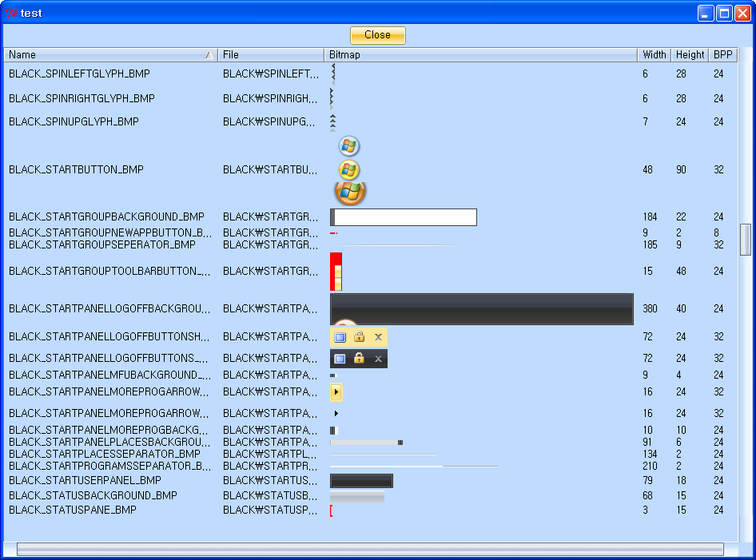Select the BLACK_SPINLEFTGLYPH_BMP list entry
The height and width of the screenshot is (560, 756).
79,73
